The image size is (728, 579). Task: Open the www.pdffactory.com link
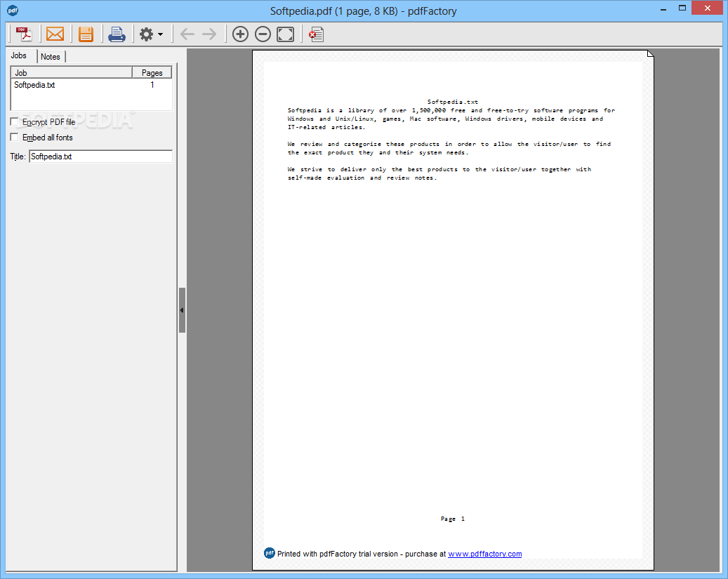click(484, 554)
